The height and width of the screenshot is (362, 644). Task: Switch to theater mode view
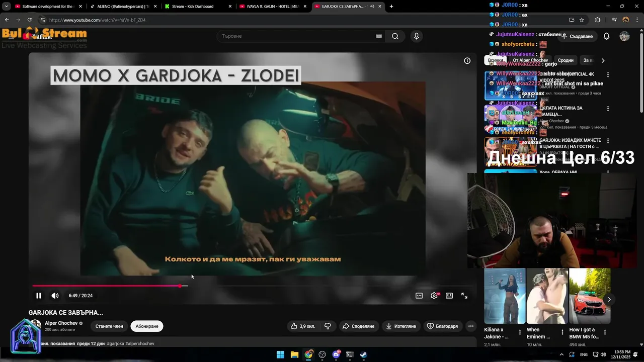pyautogui.click(x=449, y=296)
